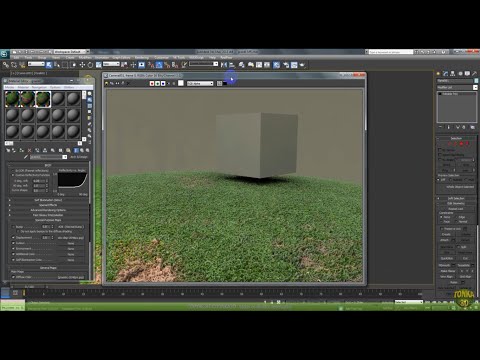Click the delete X icon in Material Editor toolbar
Viewport: 480px width, 360px height.
click(x=29, y=151)
